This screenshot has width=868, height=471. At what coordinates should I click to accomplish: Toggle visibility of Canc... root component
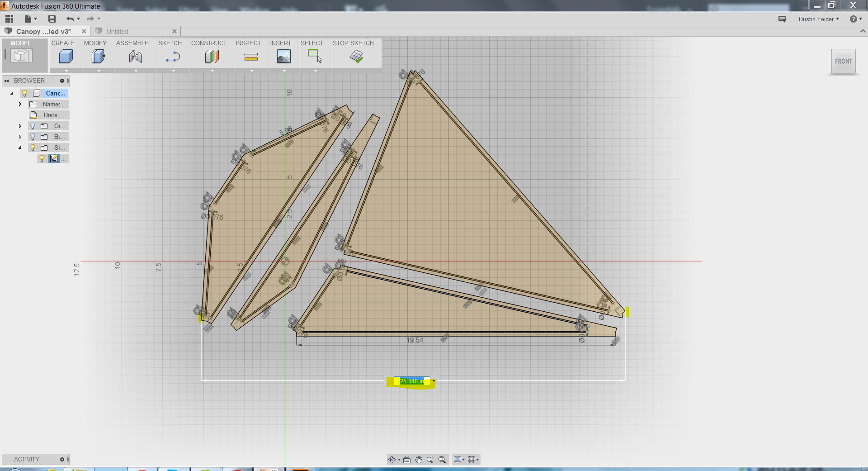[25, 93]
